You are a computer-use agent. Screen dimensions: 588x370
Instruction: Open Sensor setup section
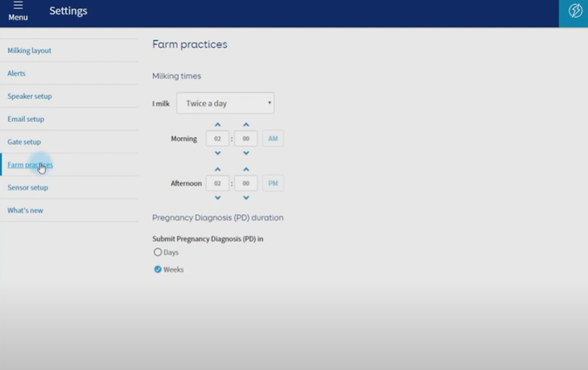[x=28, y=188]
